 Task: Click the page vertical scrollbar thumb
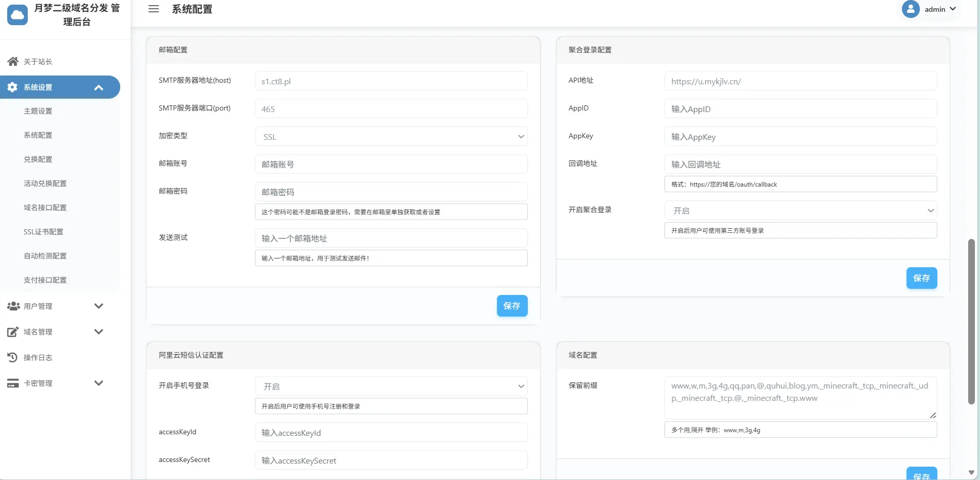(971, 322)
